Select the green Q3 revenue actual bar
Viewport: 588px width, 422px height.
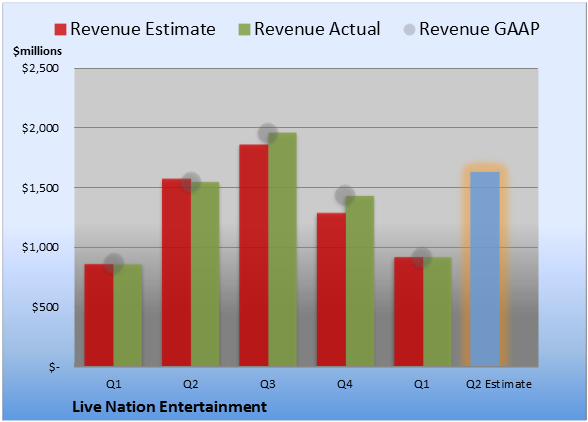tap(282, 249)
